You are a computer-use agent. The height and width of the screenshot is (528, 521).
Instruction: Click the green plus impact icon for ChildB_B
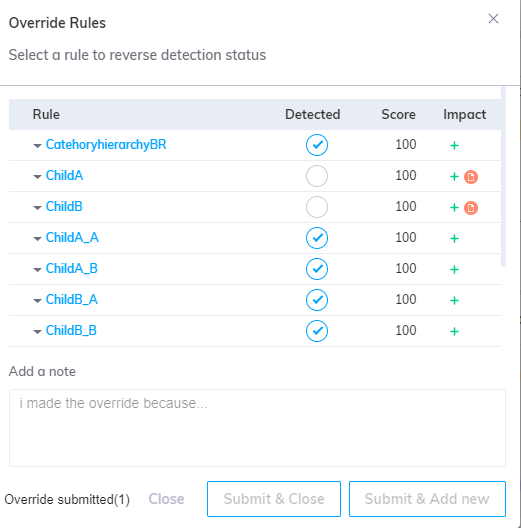(454, 331)
